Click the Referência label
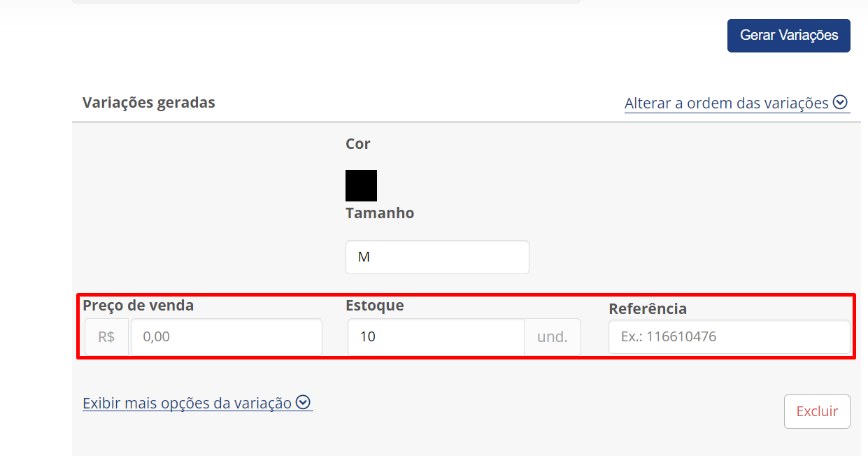Screen dimensions: 868x456 pos(648,308)
